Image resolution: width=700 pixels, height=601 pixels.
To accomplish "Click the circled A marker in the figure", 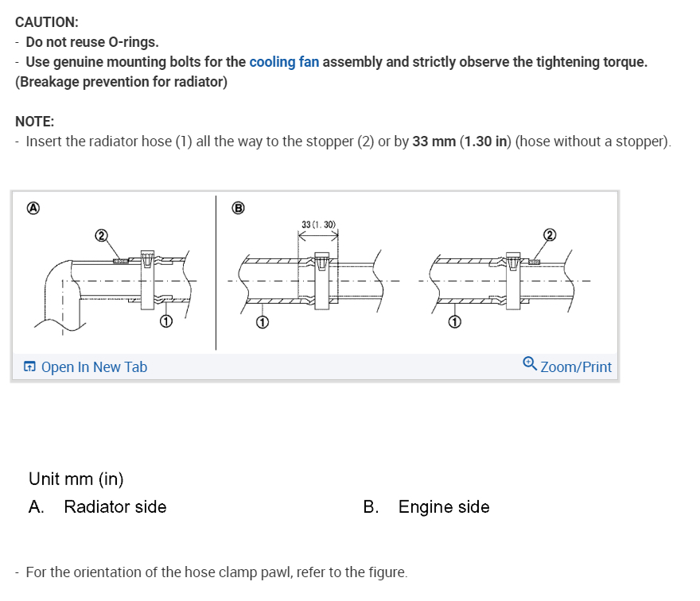I will tap(33, 208).
